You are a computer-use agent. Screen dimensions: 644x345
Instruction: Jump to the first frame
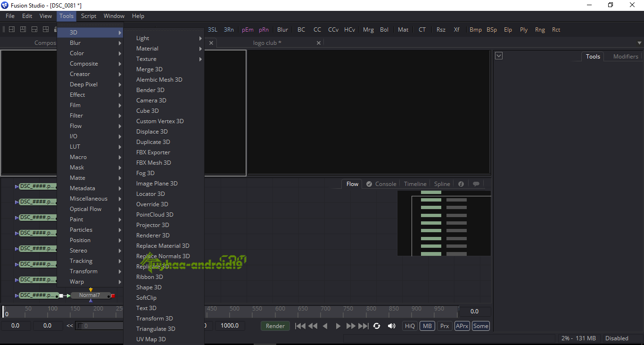pos(300,326)
